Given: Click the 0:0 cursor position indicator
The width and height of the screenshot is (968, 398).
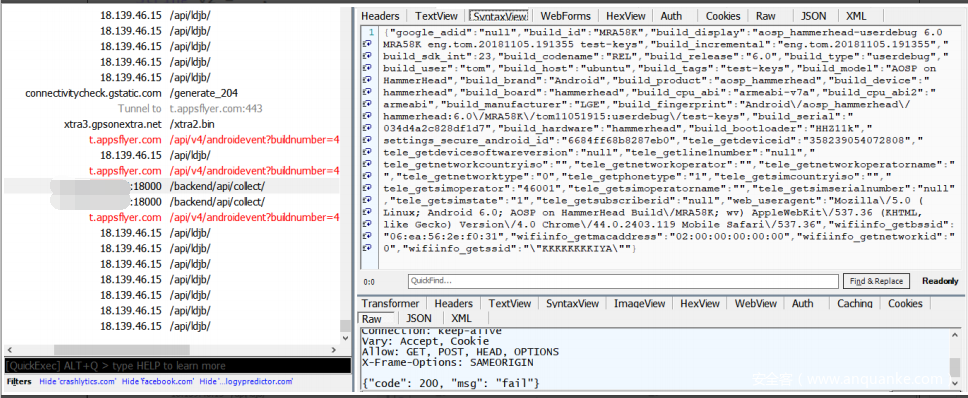Looking at the screenshot, I should click(x=370, y=282).
